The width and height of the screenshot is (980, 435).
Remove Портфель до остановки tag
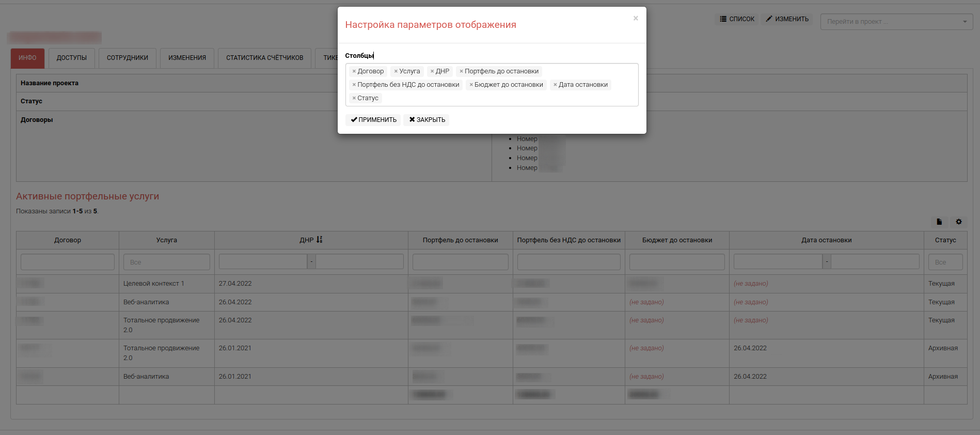point(461,71)
